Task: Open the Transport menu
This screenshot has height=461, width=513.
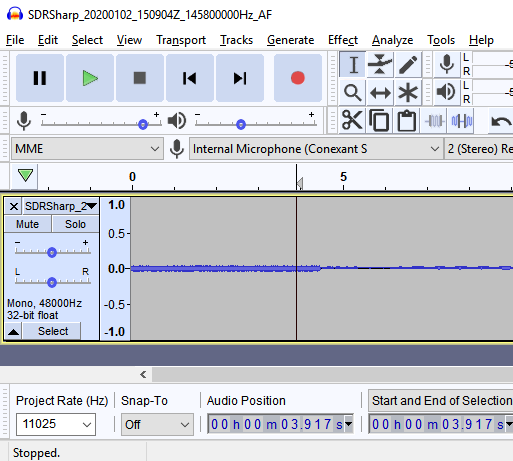Action: [181, 40]
